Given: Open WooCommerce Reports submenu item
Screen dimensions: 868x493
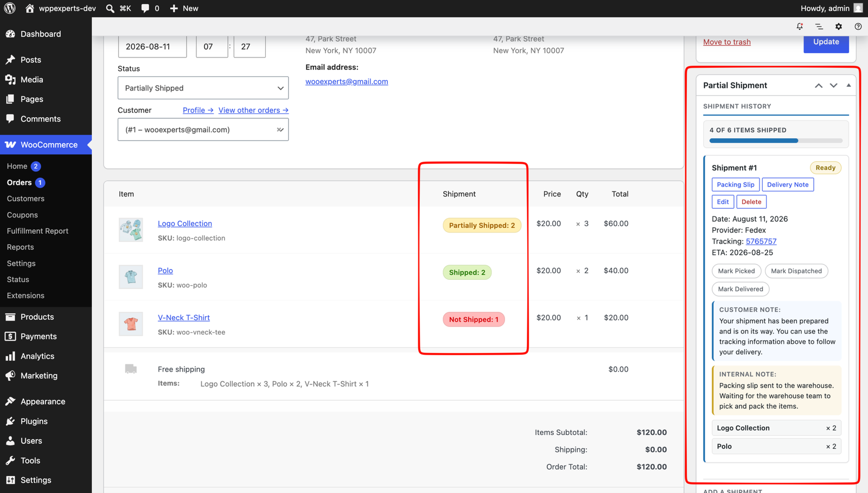Looking at the screenshot, I should tap(20, 247).
